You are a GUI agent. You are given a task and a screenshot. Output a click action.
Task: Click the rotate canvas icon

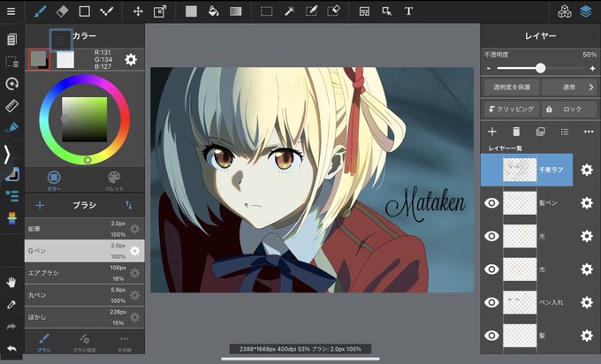(x=11, y=84)
